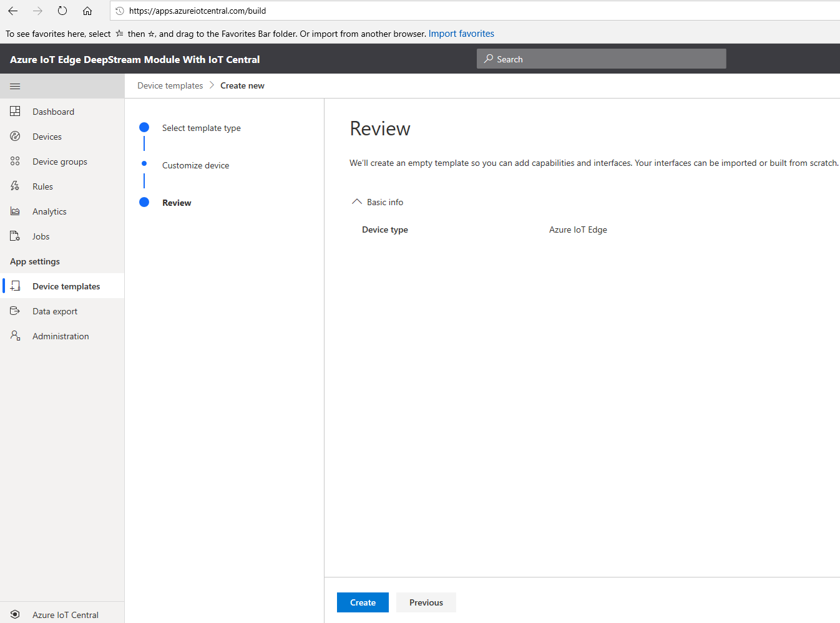Open the Dashboard menu label

[53, 112]
